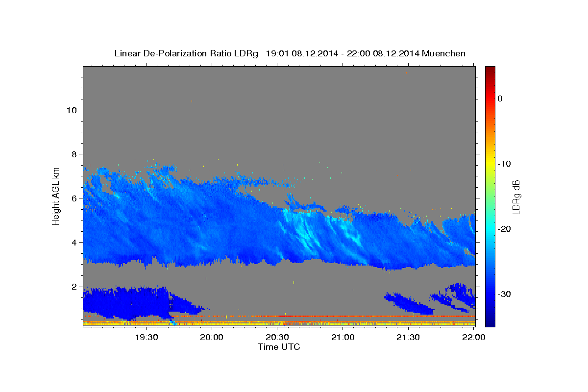Screen dimensions: 588x392
Task: Click the 'LDRg dB' colorbar label
Action: tap(516, 197)
